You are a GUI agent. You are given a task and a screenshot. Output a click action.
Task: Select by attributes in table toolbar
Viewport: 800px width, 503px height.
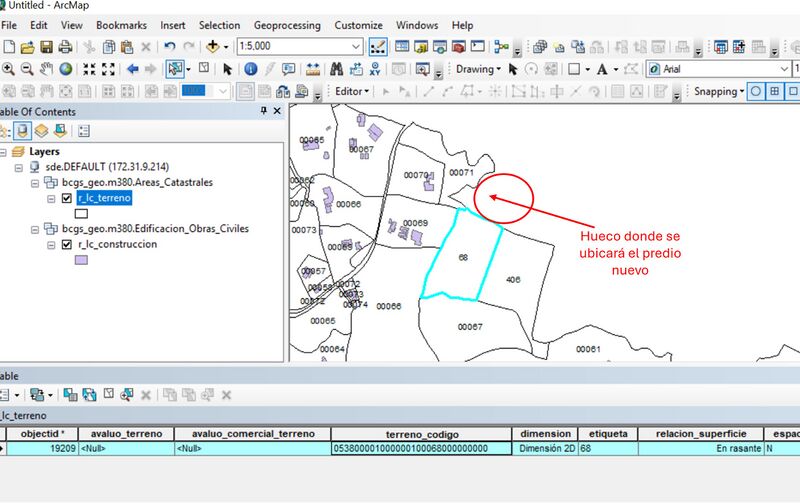pyautogui.click(x=70, y=394)
